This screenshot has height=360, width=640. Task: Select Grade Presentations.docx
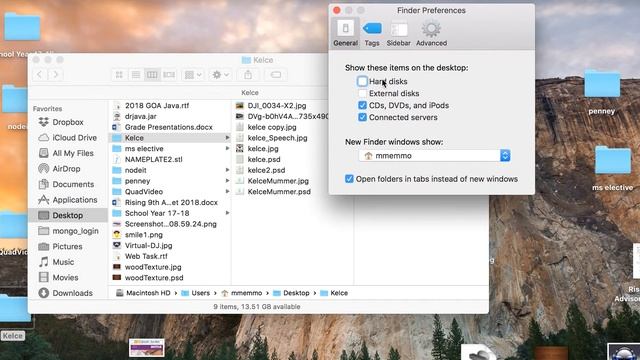(169, 127)
